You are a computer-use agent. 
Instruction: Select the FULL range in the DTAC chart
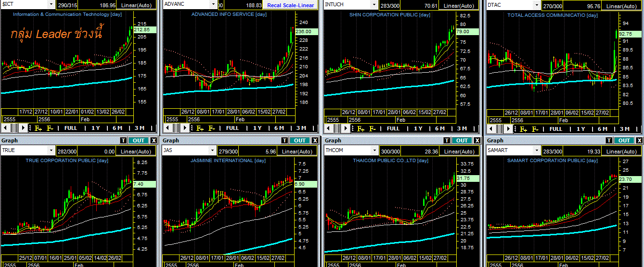click(x=556, y=128)
